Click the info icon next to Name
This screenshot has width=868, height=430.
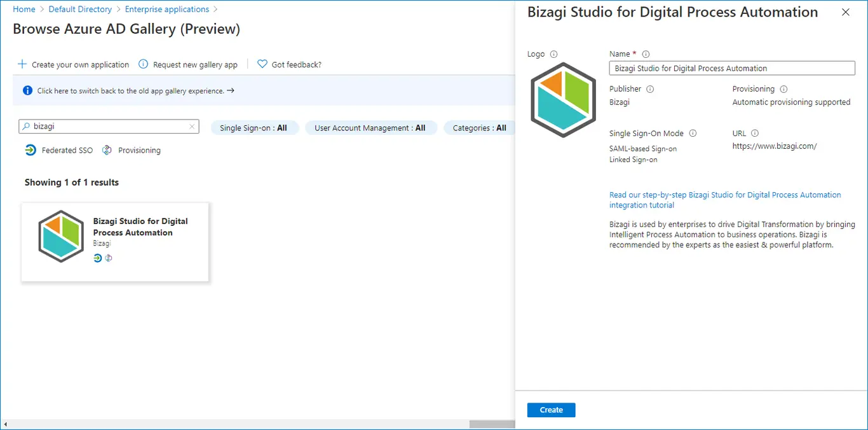tap(646, 54)
